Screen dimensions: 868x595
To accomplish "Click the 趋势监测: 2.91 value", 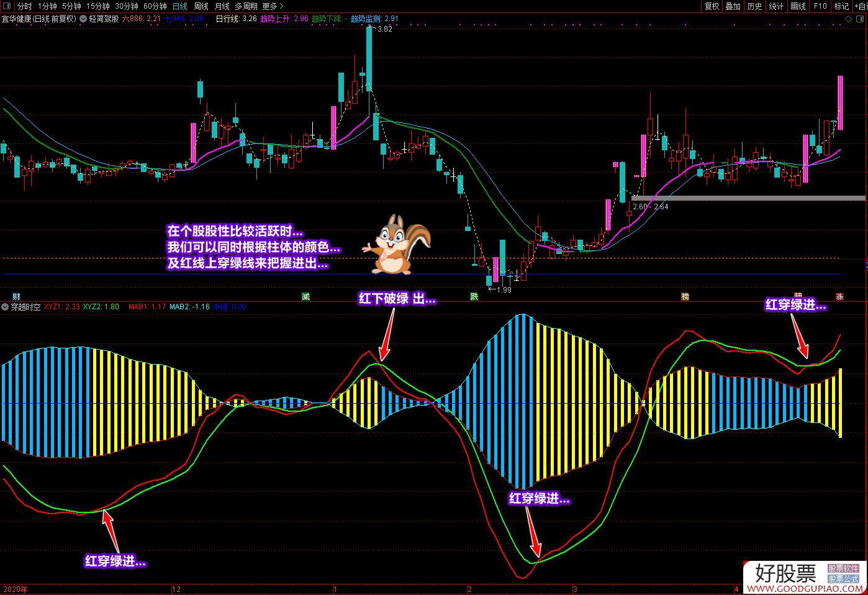I will (374, 19).
